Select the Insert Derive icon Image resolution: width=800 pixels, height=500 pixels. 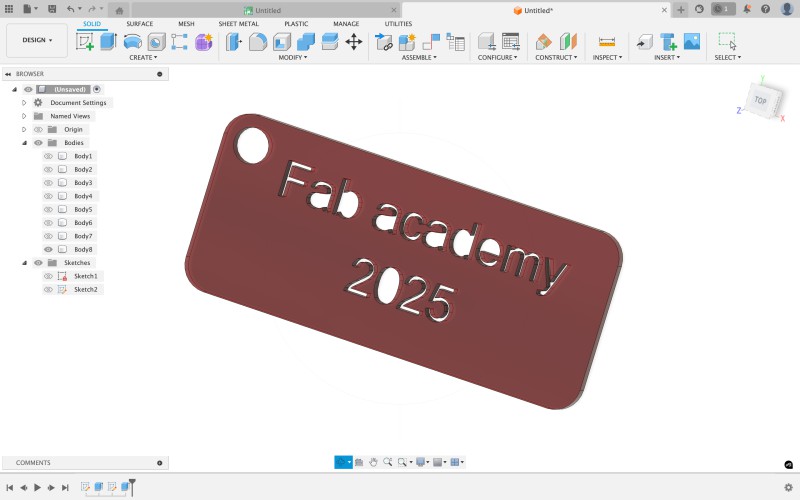coord(644,42)
